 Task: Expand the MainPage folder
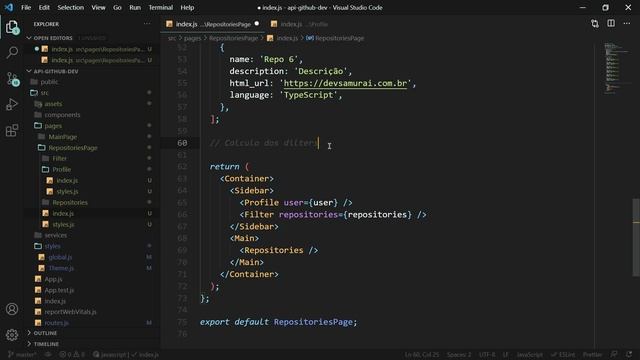click(x=62, y=137)
